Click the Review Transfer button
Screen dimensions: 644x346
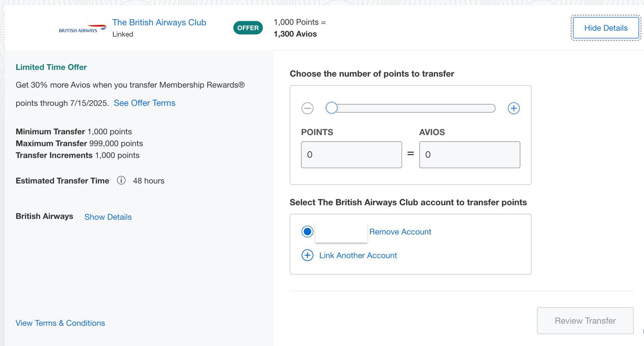coord(585,321)
